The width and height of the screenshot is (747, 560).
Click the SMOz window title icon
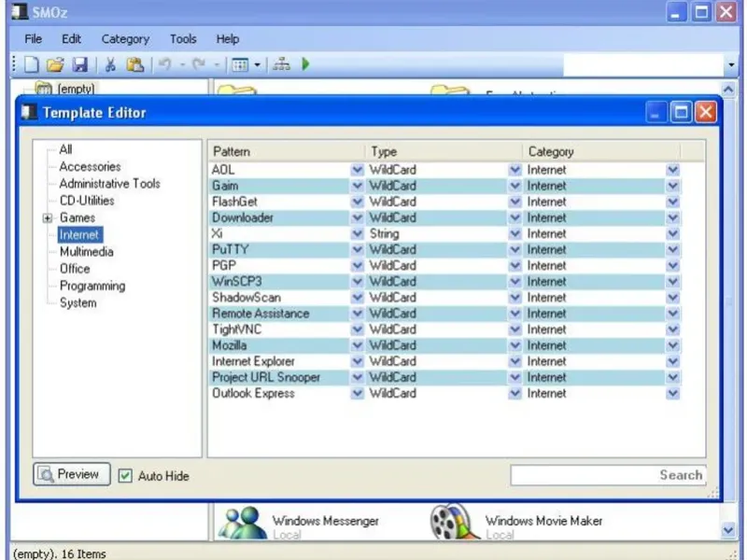click(20, 11)
